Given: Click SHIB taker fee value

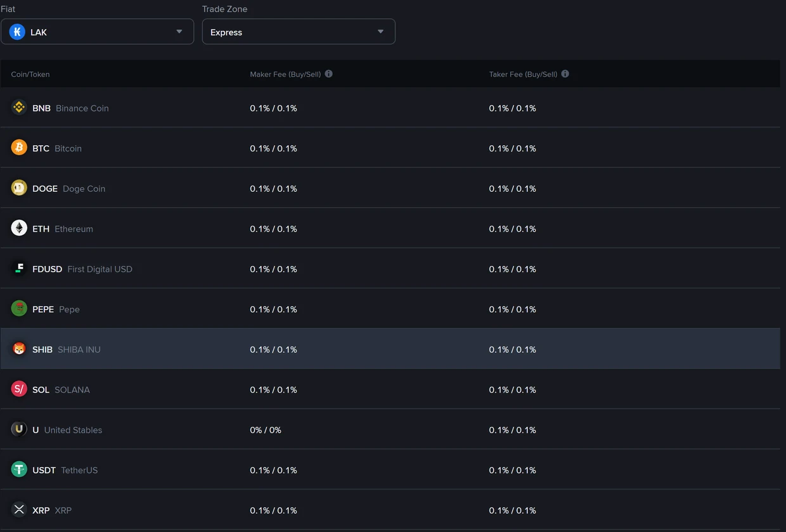Looking at the screenshot, I should [512, 350].
